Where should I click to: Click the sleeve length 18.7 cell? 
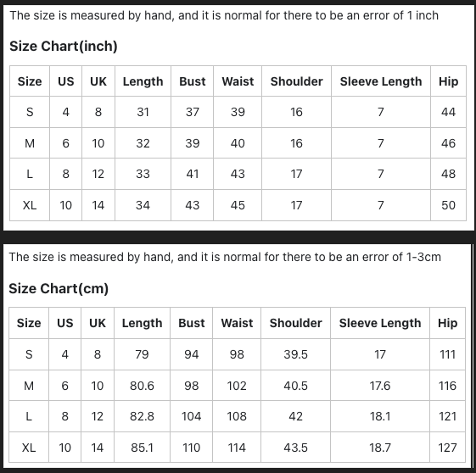point(380,448)
